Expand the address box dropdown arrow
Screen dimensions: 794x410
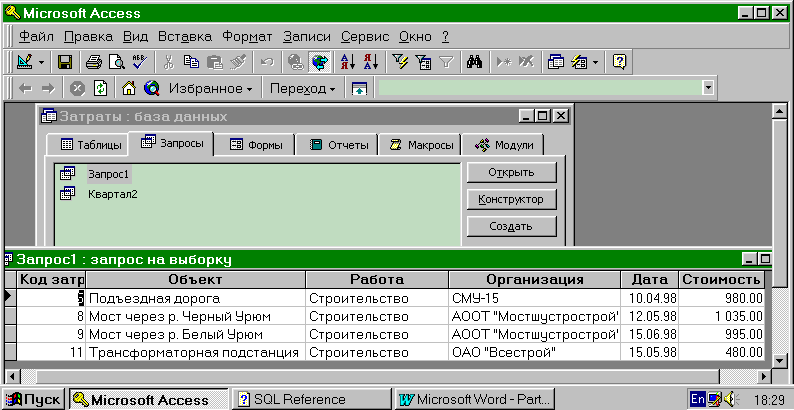click(708, 88)
